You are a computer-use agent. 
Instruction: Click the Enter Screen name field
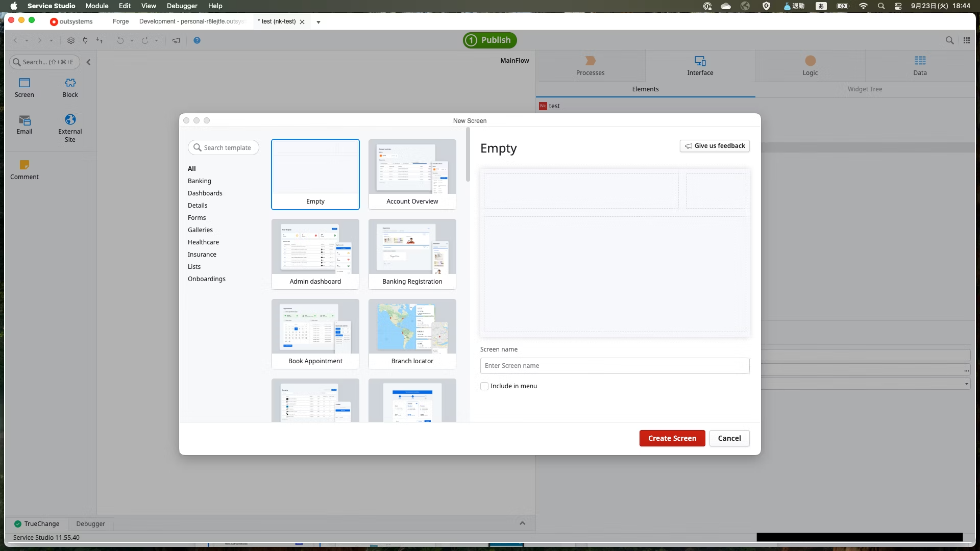point(615,366)
